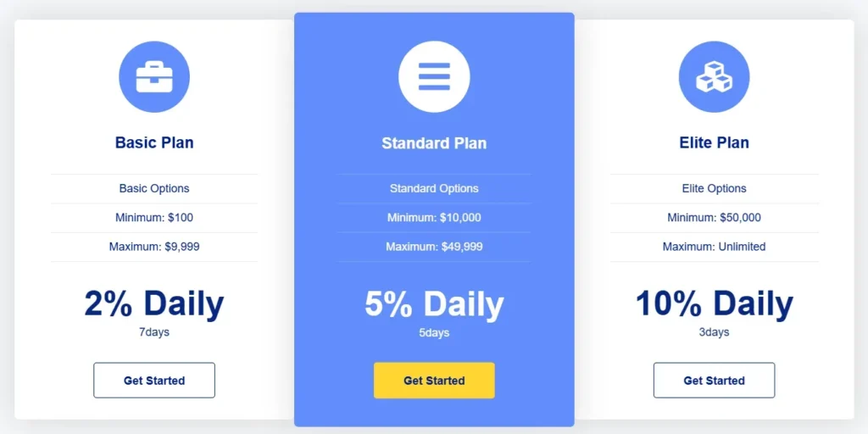The width and height of the screenshot is (868, 434).
Task: Click the 10% Daily rate text
Action: 714,303
